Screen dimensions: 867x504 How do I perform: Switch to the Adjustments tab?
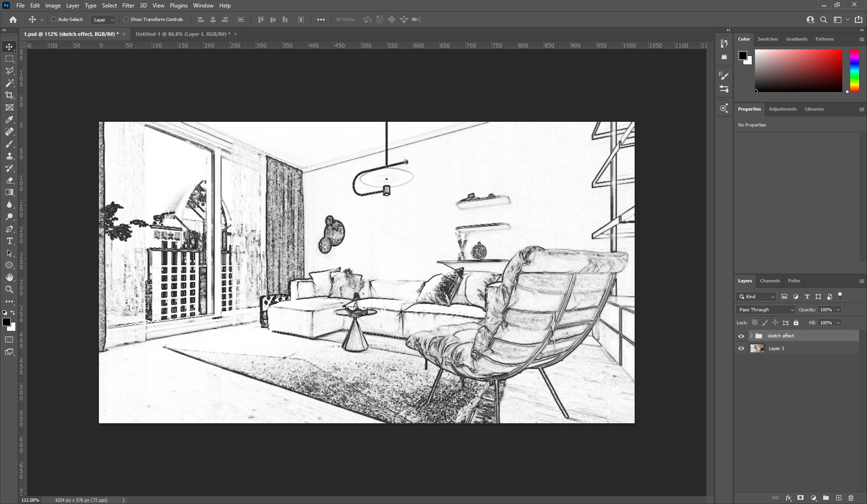click(783, 109)
